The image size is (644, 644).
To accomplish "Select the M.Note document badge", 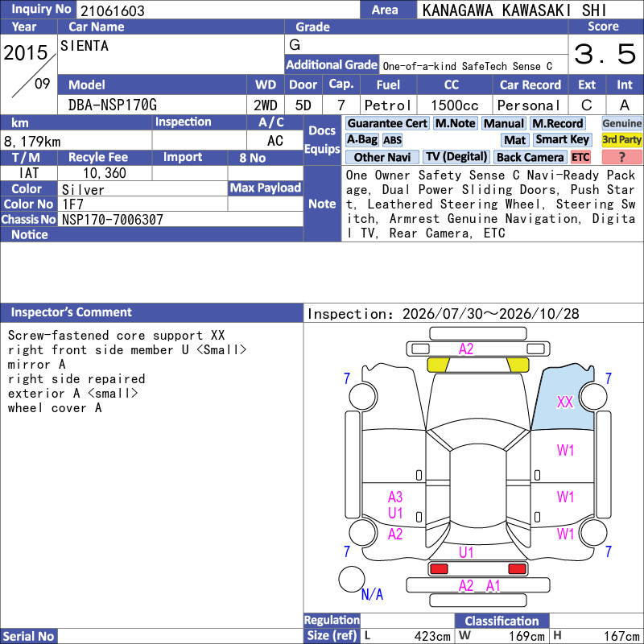I will click(x=455, y=123).
